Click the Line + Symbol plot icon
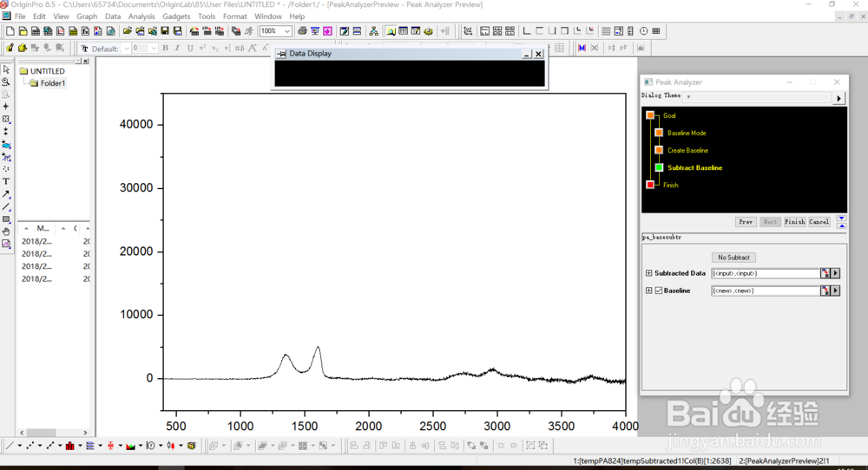The width and height of the screenshot is (868, 470). coord(49,446)
